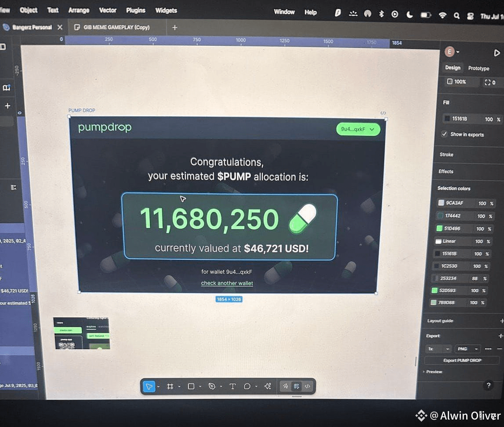This screenshot has height=427, width=504.
Task: Select the PUMP DROP frame label
Action: (82, 110)
